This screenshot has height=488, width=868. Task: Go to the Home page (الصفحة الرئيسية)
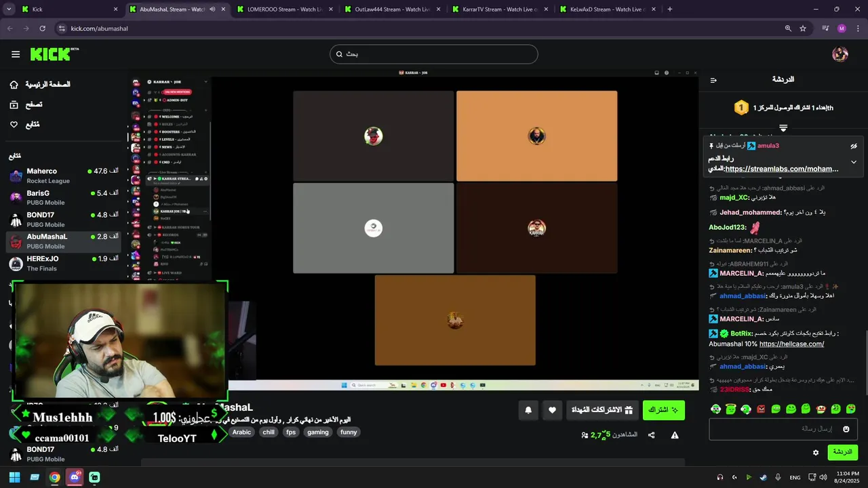click(39, 84)
